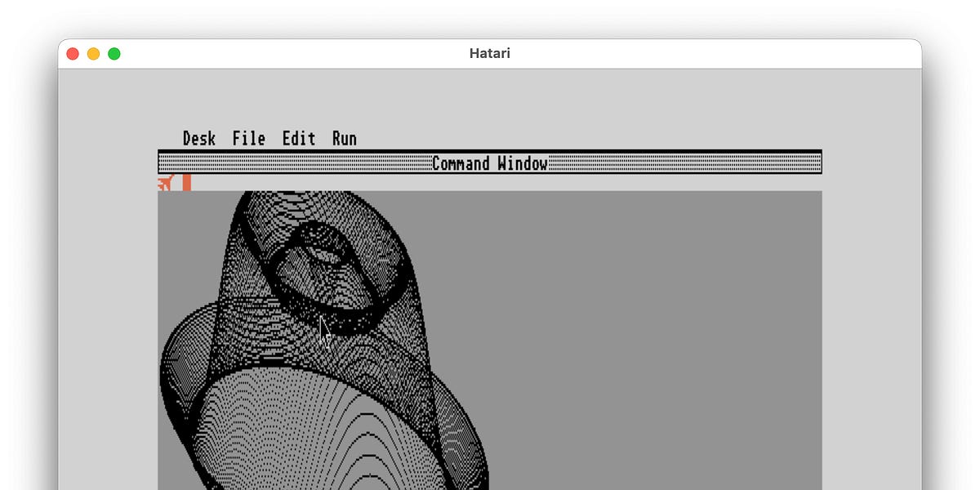Click the yellow minimize button of Hatari window
The image size is (980, 490).
click(x=93, y=52)
